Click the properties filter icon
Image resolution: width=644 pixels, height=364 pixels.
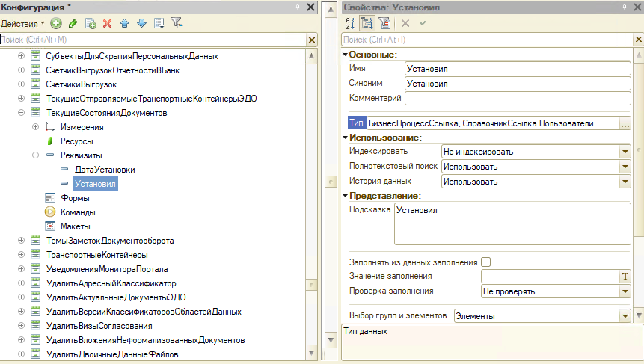(384, 23)
